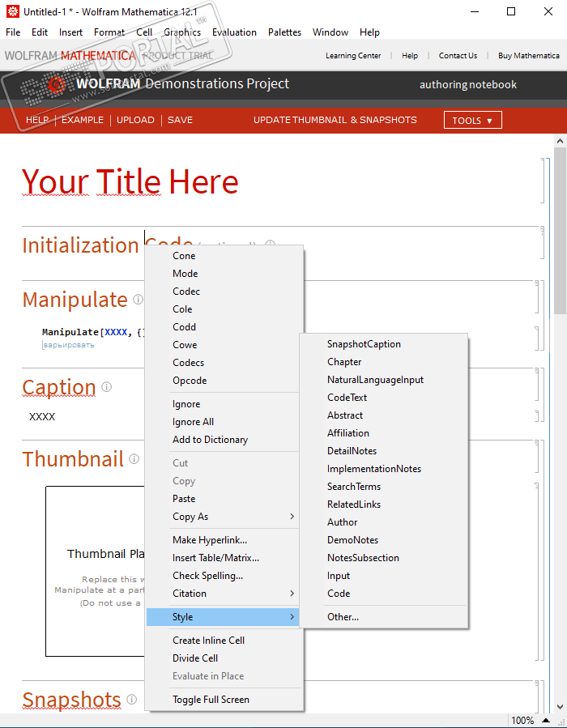Click UPDATE THUMBNAIL & SNAPSHOTS
The image size is (567, 728).
335,120
